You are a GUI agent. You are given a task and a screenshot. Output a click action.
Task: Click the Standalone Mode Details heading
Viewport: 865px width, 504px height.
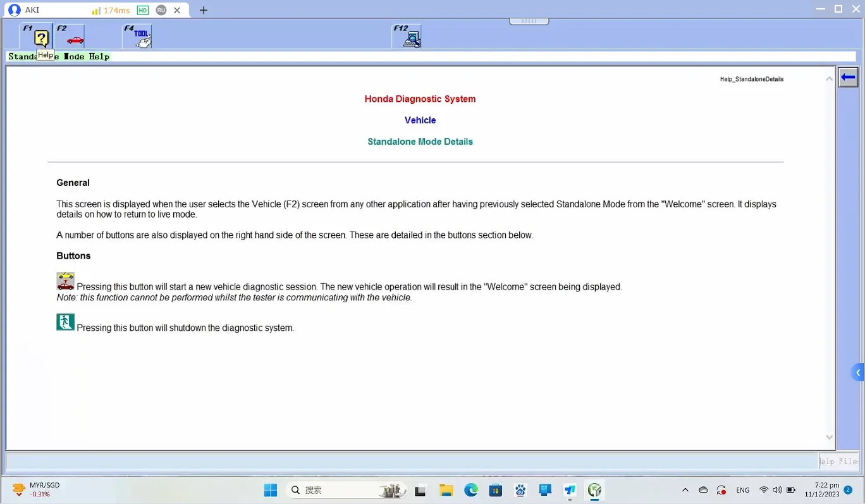tap(420, 142)
